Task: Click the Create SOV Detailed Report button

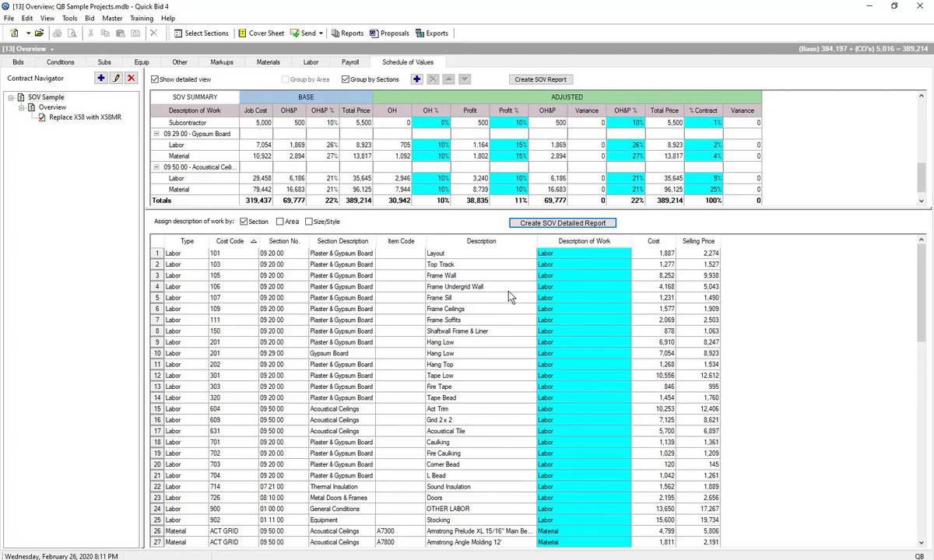Action: pyautogui.click(x=562, y=223)
